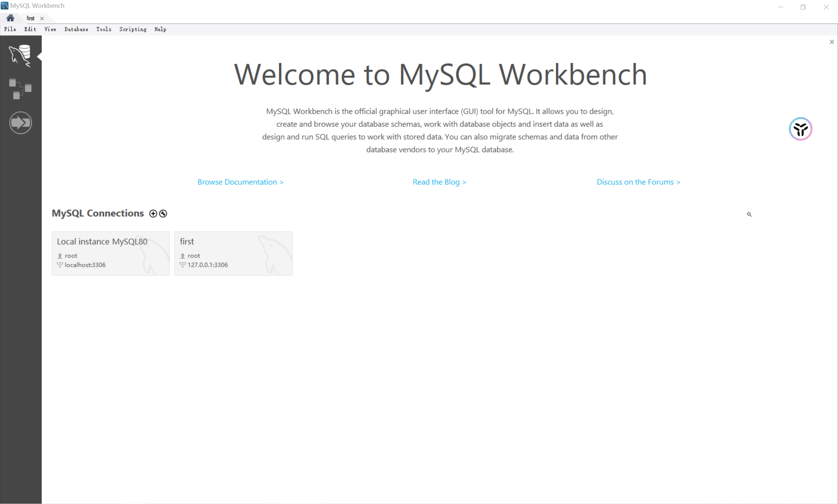Follow the Browse Documentation link
This screenshot has height=504, width=838.
(x=240, y=182)
